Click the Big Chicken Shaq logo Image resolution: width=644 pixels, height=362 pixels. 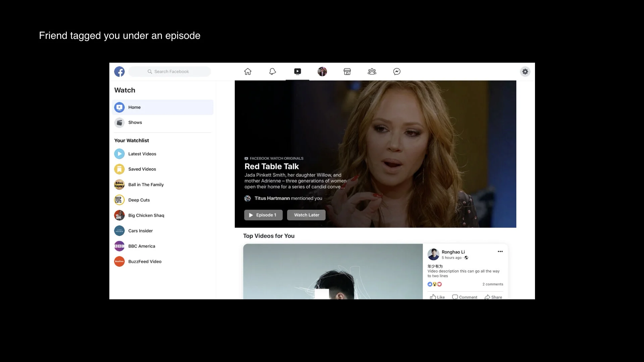(x=119, y=216)
